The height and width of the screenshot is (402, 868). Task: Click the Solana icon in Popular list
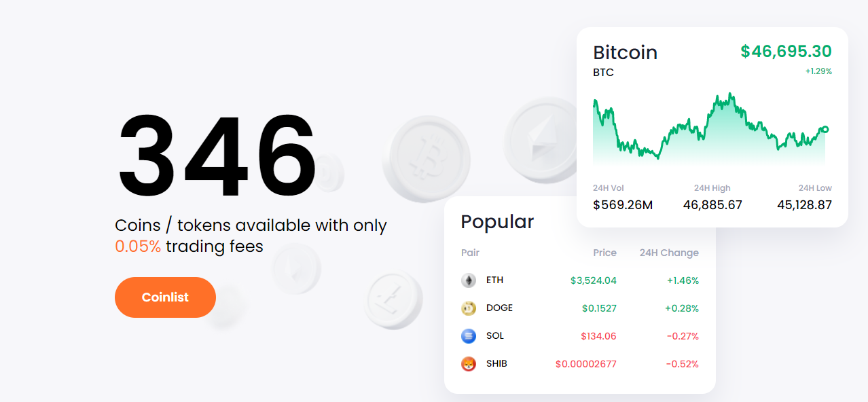coord(469,336)
